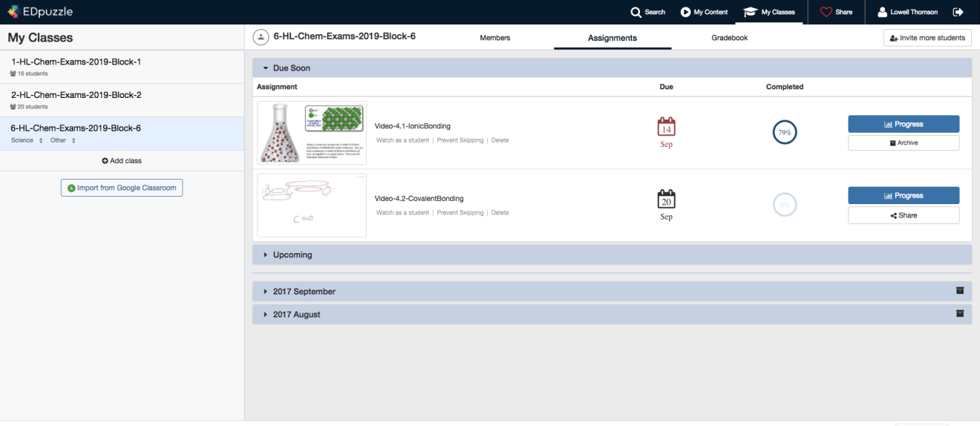Open Lowell Thomson user profile

907,12
